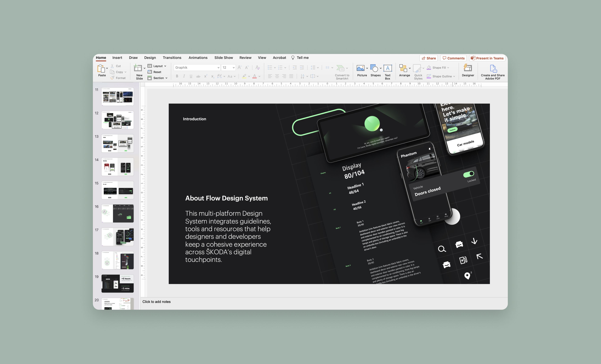601x364 pixels.
Task: Open the Slide Show tab
Action: (x=223, y=58)
